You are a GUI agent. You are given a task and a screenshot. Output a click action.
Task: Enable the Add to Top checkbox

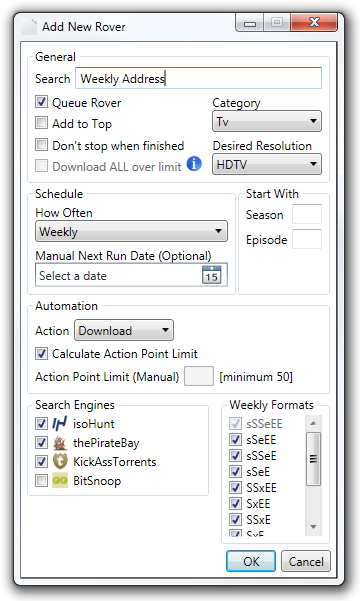[x=41, y=123]
